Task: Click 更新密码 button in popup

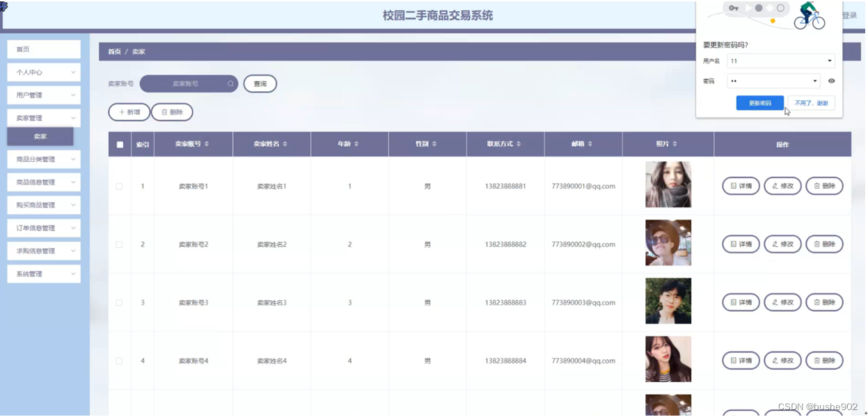Action: coord(760,103)
